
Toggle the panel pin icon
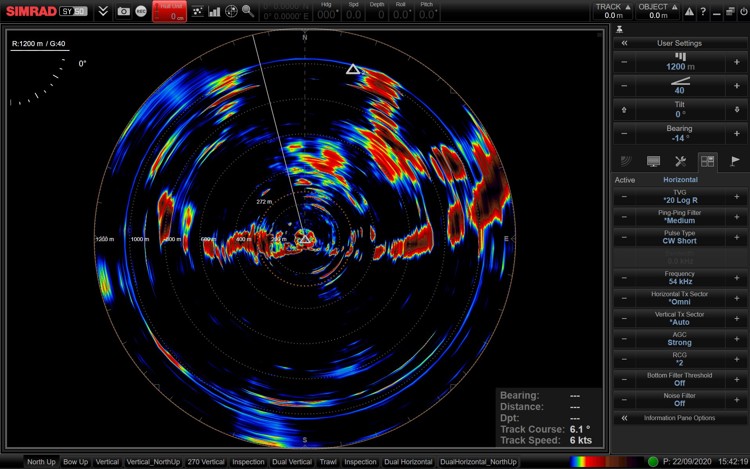coord(621,30)
